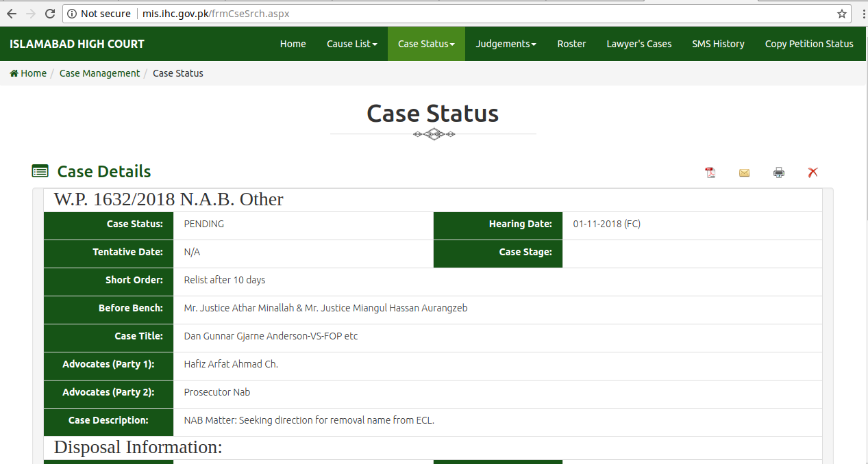This screenshot has height=464, width=868.
Task: Expand Case Status dropdown menu
Action: 426,44
